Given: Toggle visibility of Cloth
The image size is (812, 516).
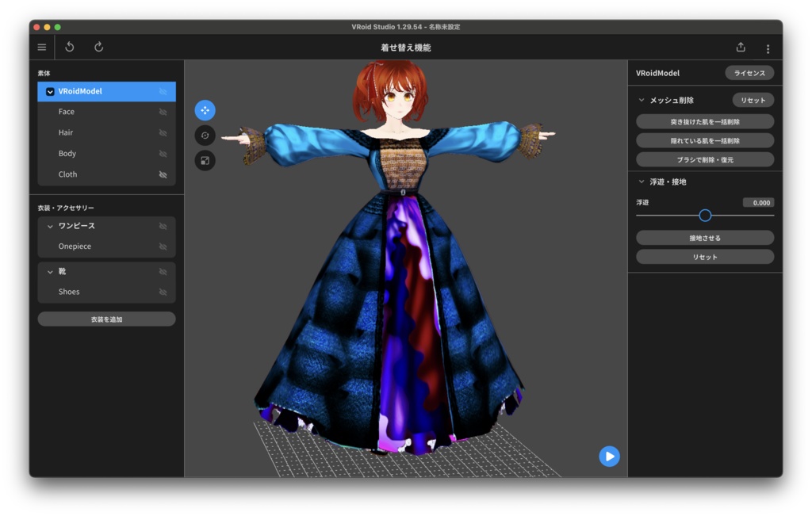Looking at the screenshot, I should [163, 175].
